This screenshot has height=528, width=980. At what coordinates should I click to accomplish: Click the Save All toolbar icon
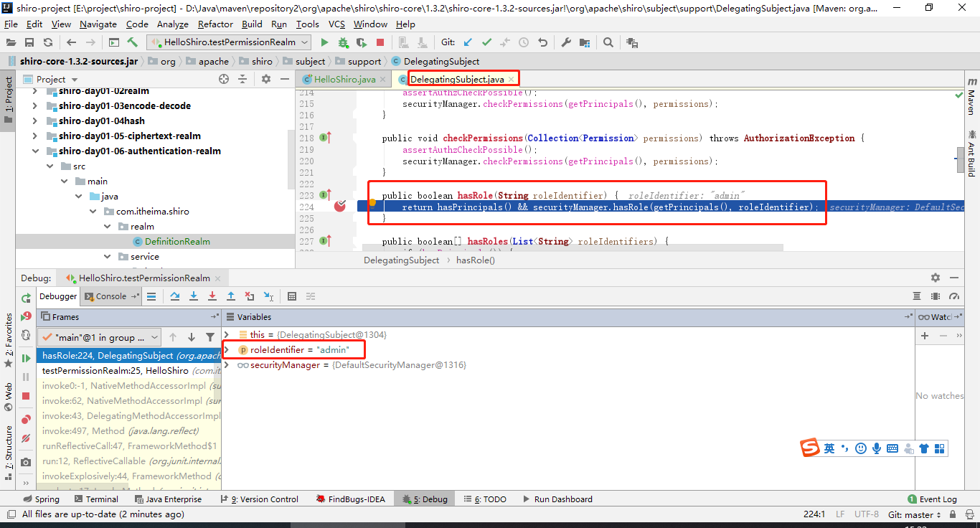pos(29,42)
